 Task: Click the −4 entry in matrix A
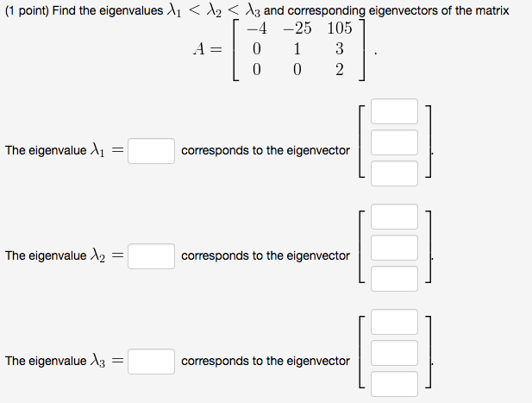[257, 28]
